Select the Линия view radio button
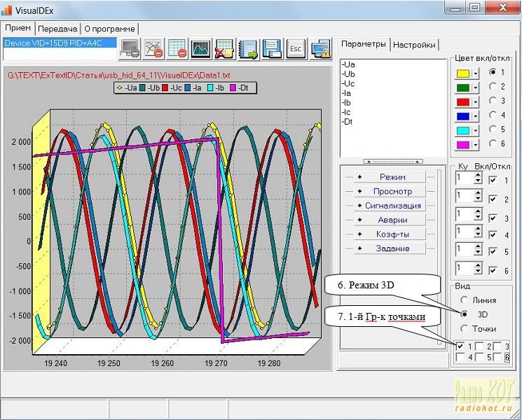The width and height of the screenshot is (522, 420). click(x=463, y=300)
